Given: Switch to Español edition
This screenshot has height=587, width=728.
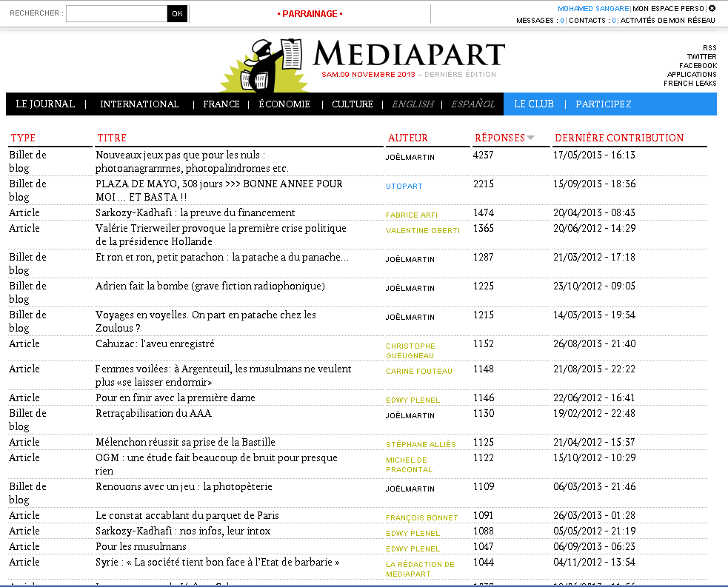Looking at the screenshot, I should (472, 104).
